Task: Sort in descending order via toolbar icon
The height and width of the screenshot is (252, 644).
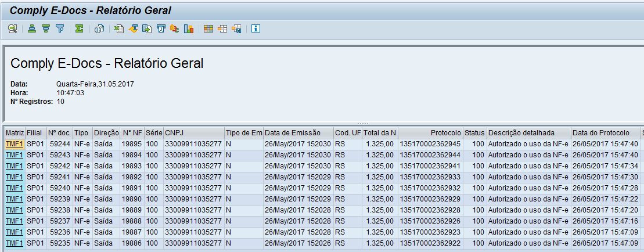Action: click(46, 28)
